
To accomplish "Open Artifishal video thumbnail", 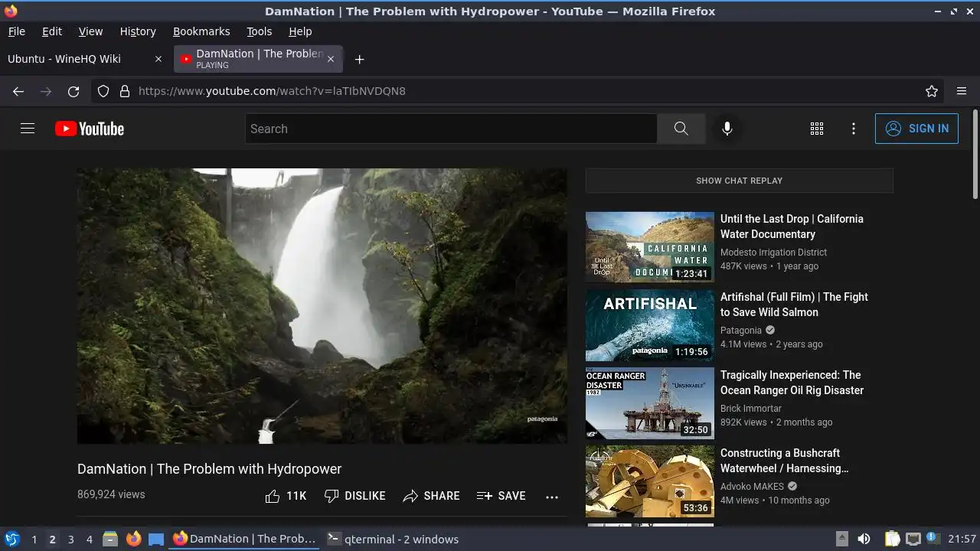I will click(650, 325).
